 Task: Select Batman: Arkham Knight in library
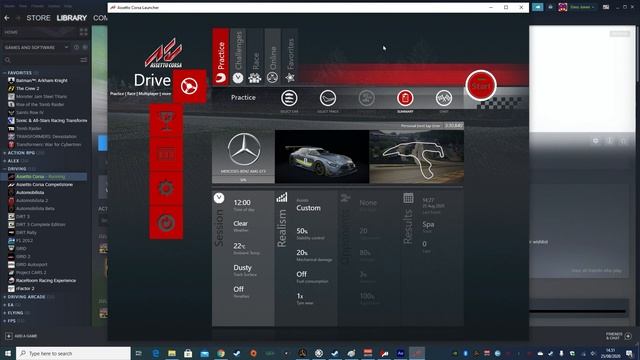[42, 80]
